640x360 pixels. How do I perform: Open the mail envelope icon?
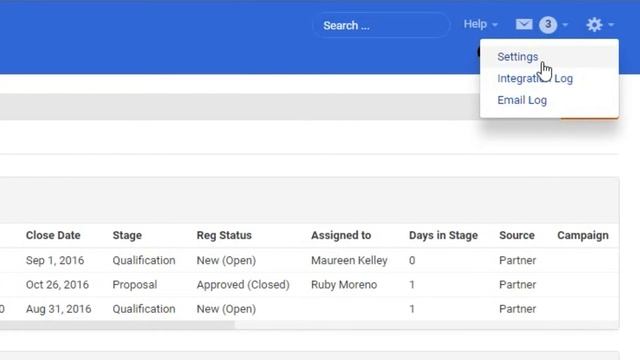524,24
